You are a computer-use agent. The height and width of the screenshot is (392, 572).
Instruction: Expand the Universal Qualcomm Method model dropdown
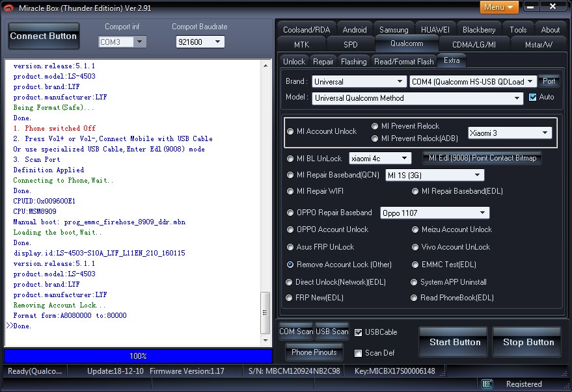(x=417, y=98)
